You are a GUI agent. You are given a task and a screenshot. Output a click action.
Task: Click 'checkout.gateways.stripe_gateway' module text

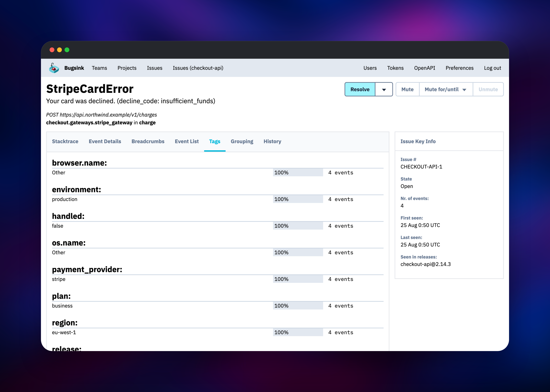pos(89,123)
